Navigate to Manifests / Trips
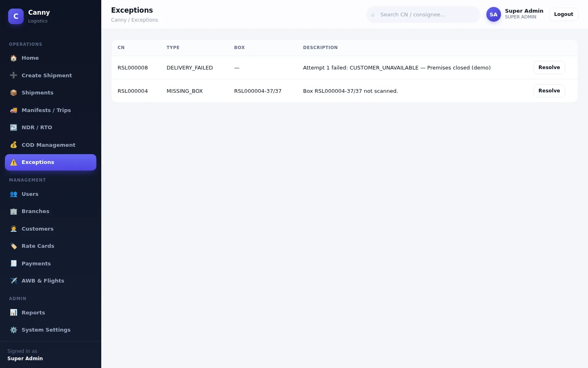Viewport: 588px width, 368px height. click(x=51, y=110)
